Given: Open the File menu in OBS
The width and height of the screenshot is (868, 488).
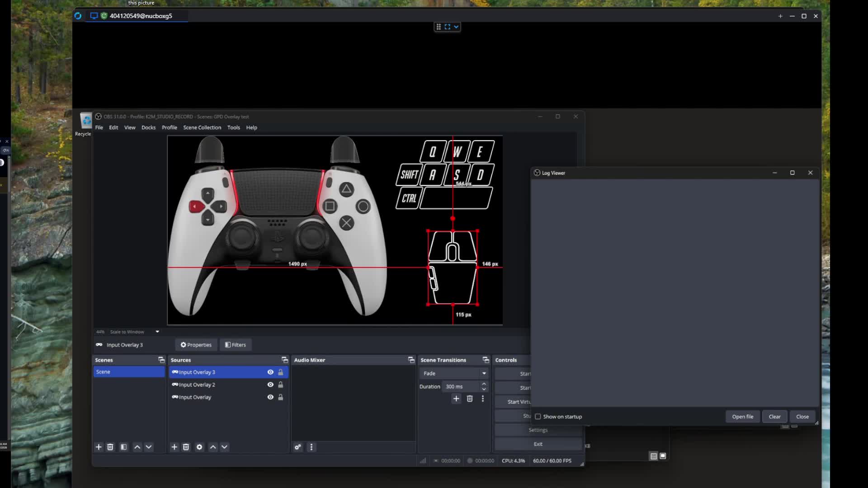Looking at the screenshot, I should point(99,127).
